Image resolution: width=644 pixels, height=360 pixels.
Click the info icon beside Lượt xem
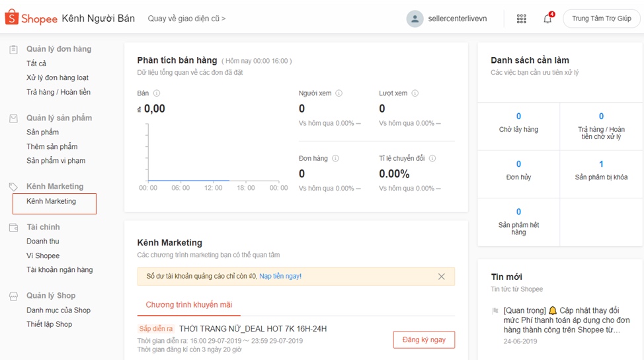click(415, 93)
